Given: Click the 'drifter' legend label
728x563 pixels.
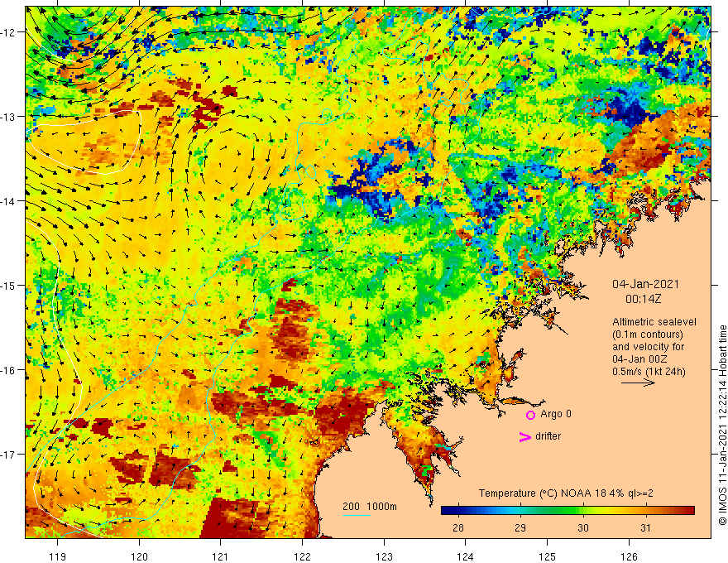Looking at the screenshot, I should coord(548,436).
